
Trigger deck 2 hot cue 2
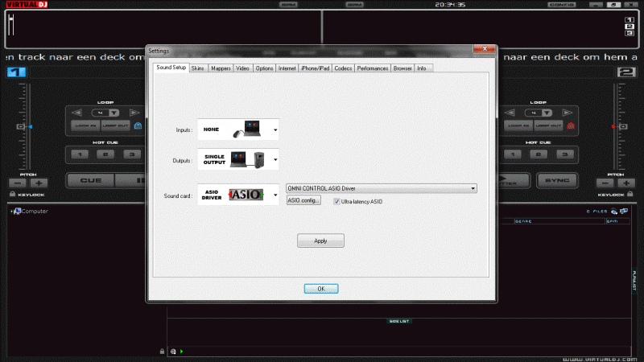[x=539, y=154]
